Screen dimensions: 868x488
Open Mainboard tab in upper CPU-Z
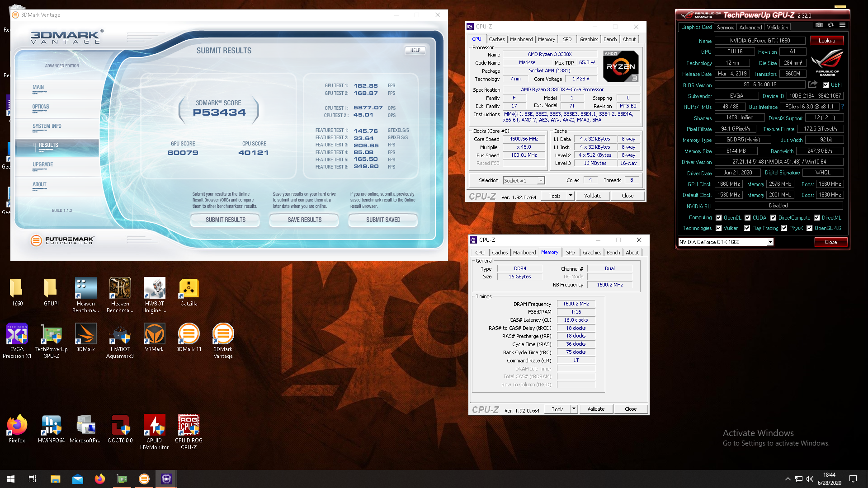tap(521, 39)
